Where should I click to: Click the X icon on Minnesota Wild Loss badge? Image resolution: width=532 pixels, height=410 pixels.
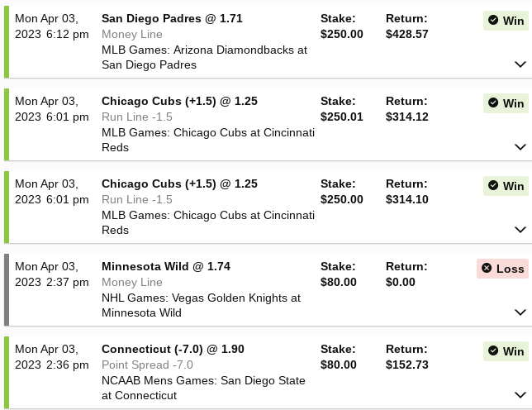[487, 269]
